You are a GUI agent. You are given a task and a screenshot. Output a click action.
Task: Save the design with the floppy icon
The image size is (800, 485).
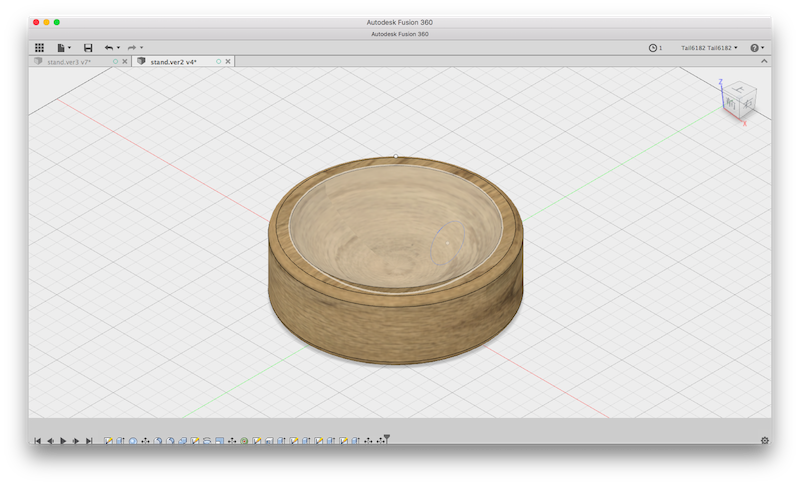[x=88, y=47]
